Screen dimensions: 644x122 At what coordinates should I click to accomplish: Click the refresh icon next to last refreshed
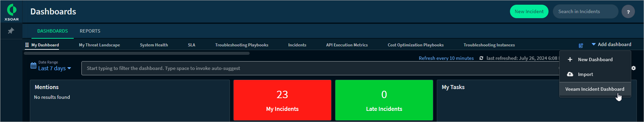(481, 58)
